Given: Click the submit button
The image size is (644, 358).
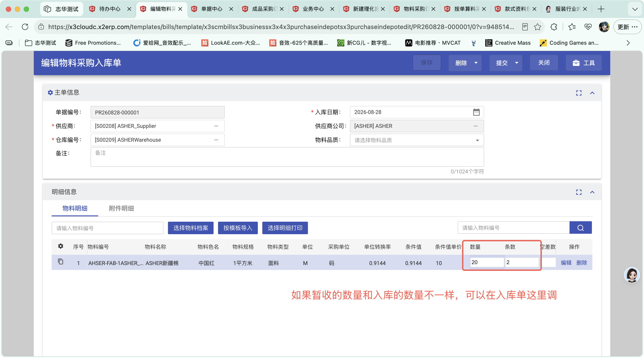Looking at the screenshot, I should point(502,63).
